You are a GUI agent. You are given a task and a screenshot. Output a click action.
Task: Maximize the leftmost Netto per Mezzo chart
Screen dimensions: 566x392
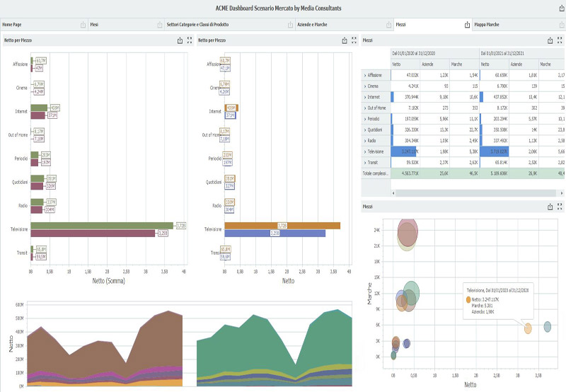click(189, 40)
